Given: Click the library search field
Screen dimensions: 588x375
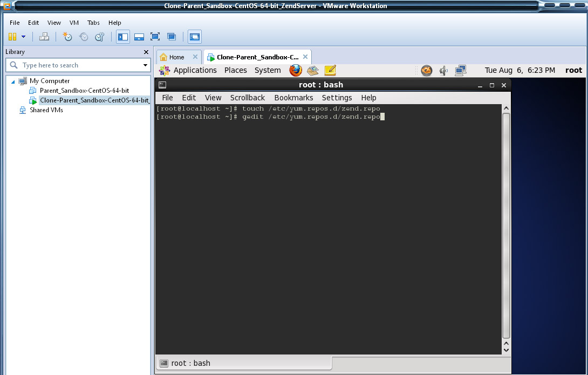Looking at the screenshot, I should tap(78, 65).
